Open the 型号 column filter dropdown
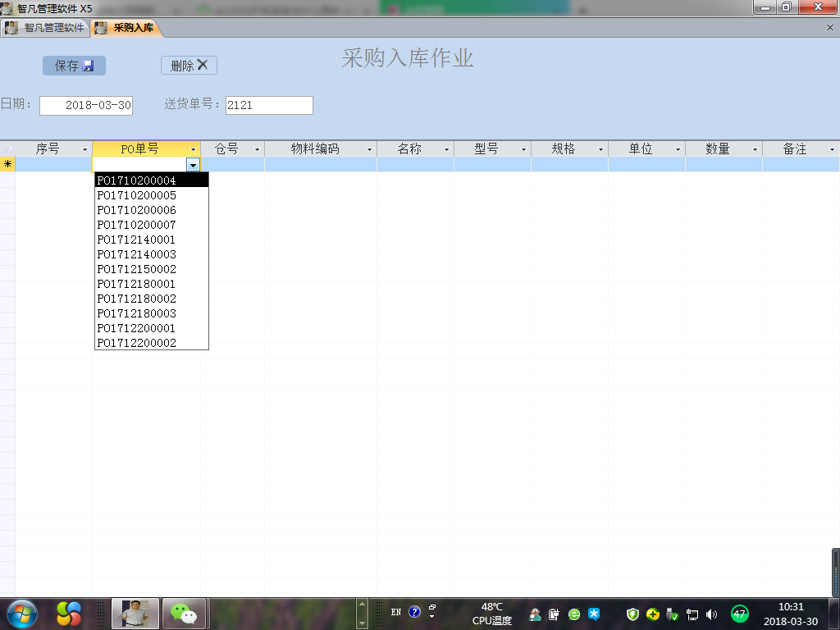 (523, 149)
